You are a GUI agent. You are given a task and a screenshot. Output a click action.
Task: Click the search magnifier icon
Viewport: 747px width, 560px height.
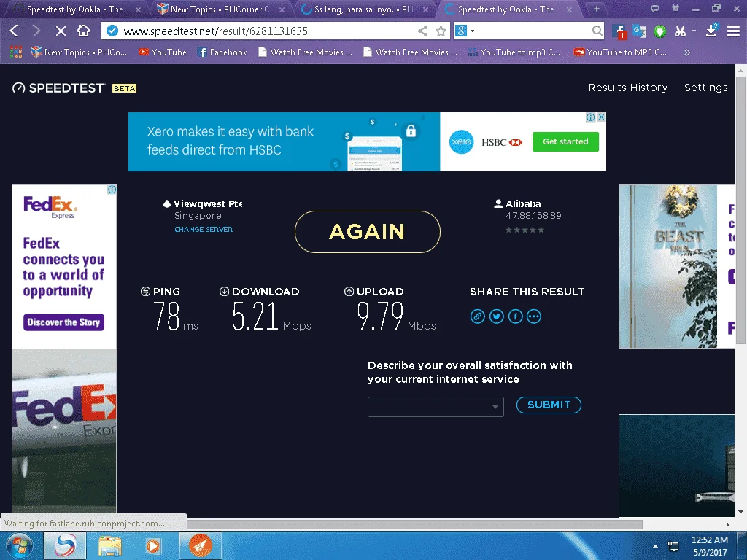tap(597, 31)
